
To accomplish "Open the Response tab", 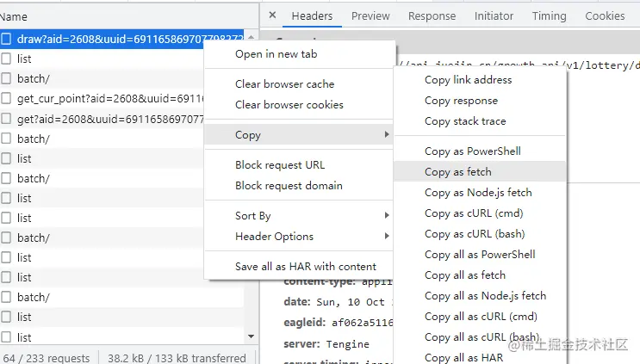I will tap(432, 15).
